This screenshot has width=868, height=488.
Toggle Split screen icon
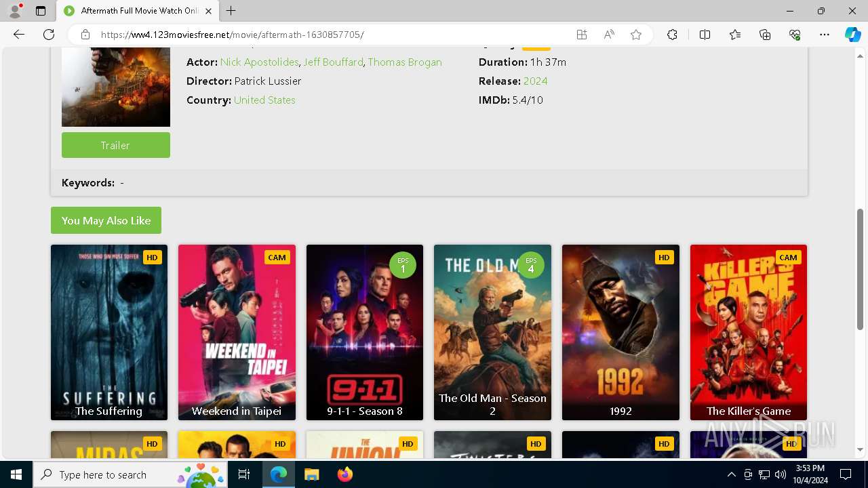[x=705, y=35]
